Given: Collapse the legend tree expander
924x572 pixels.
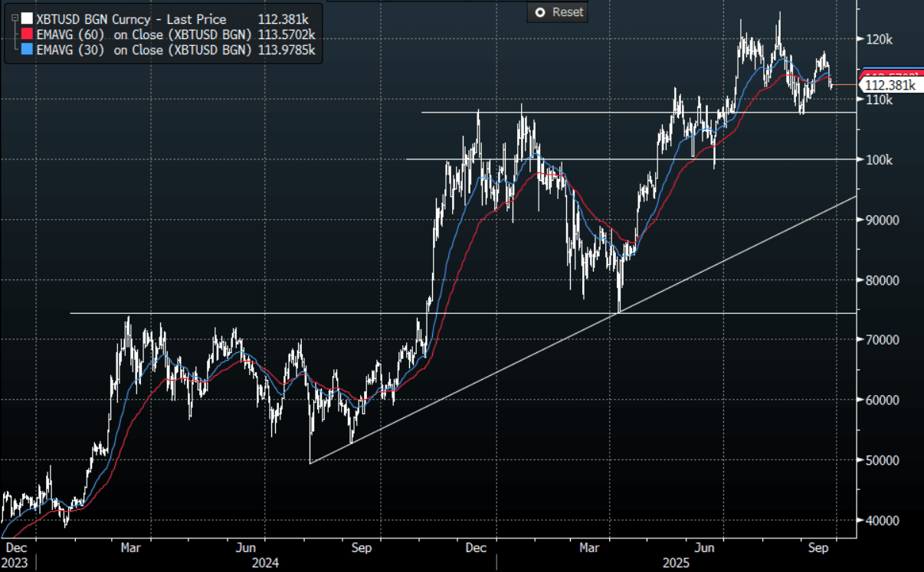Looking at the screenshot, I should click(x=15, y=16).
